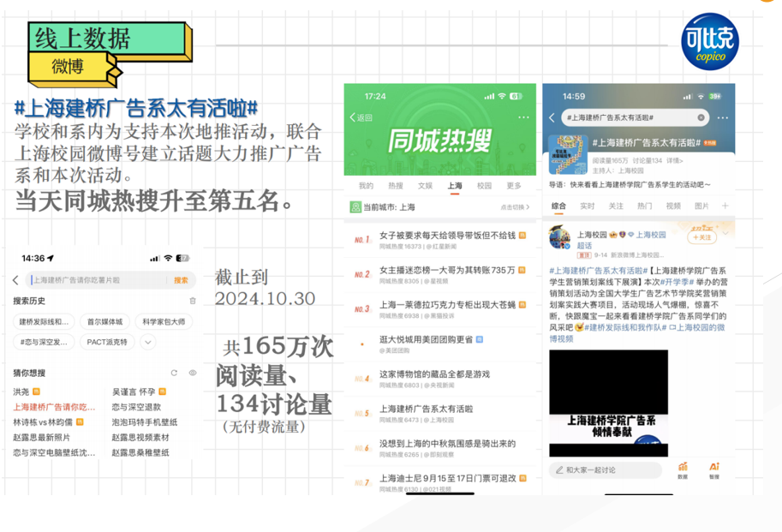Select history tag 科学家包大师
782x532 pixels.
click(164, 321)
